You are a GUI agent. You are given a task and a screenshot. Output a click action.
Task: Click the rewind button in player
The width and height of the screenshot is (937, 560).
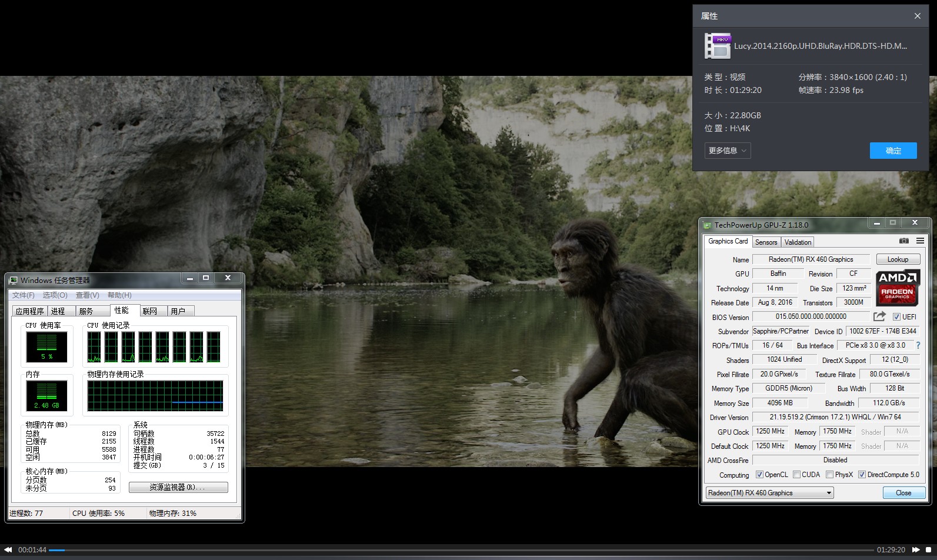click(x=8, y=550)
